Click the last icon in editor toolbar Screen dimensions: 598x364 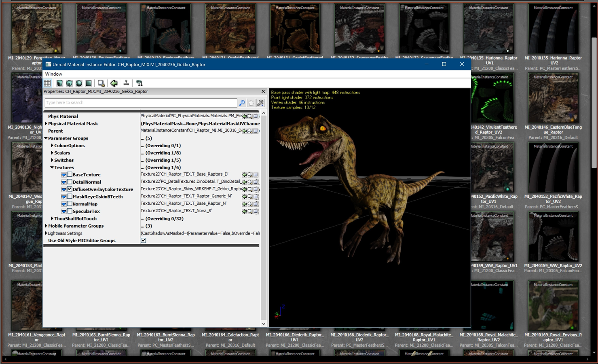pos(139,83)
